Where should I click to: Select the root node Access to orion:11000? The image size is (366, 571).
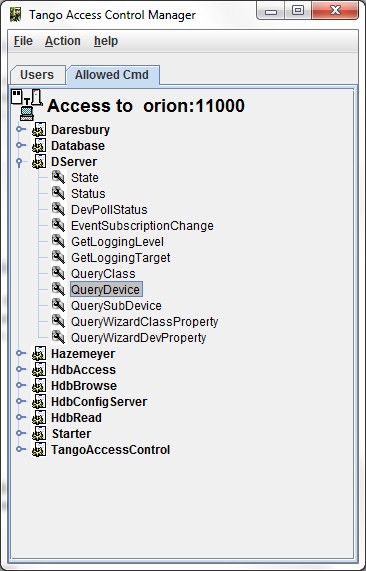pos(146,106)
